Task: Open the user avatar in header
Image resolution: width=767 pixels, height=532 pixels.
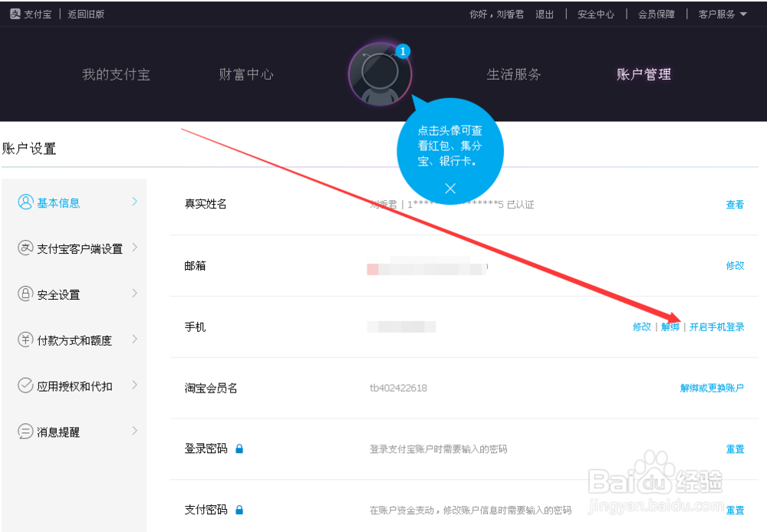Action: pos(380,74)
